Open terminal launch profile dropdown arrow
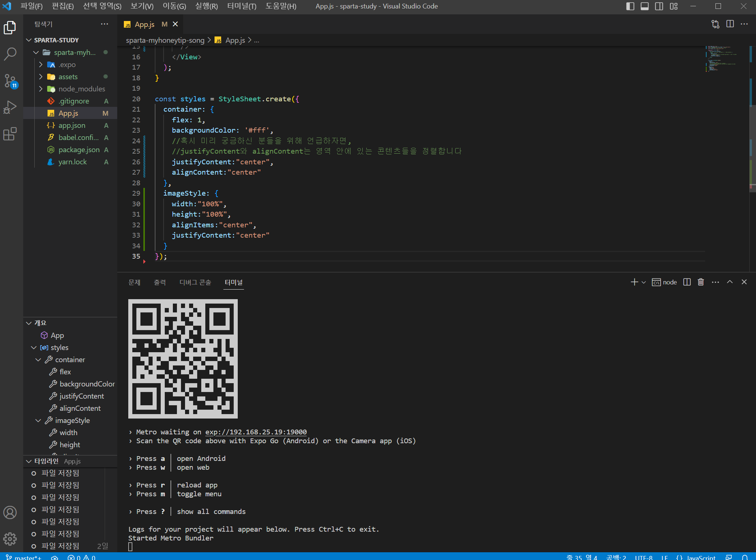The width and height of the screenshot is (756, 560). coord(644,282)
